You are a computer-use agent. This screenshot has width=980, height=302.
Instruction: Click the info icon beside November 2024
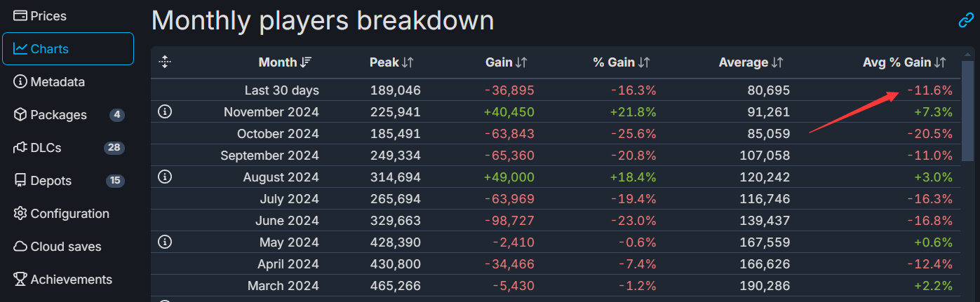click(165, 111)
